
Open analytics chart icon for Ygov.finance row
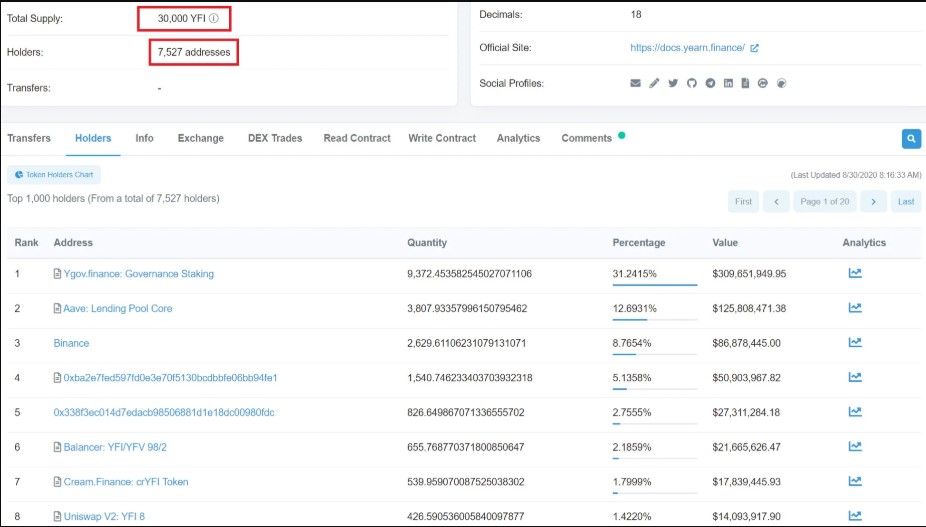(x=855, y=273)
